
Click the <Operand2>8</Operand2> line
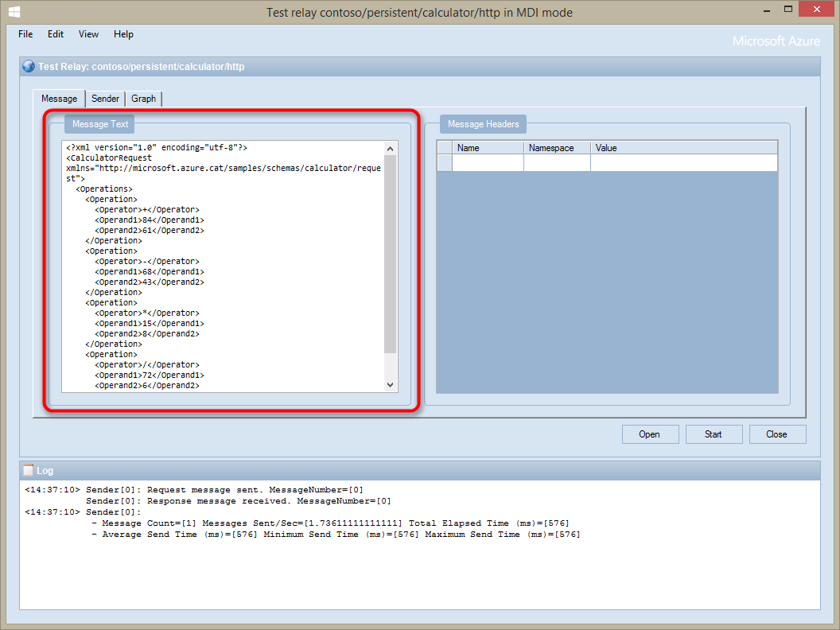click(x=147, y=334)
